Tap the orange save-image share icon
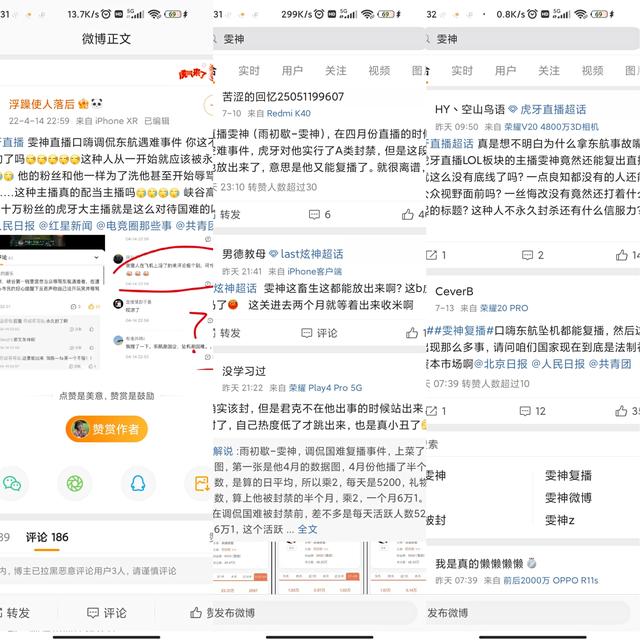Image resolution: width=640 pixels, height=640 pixels. [x=202, y=484]
